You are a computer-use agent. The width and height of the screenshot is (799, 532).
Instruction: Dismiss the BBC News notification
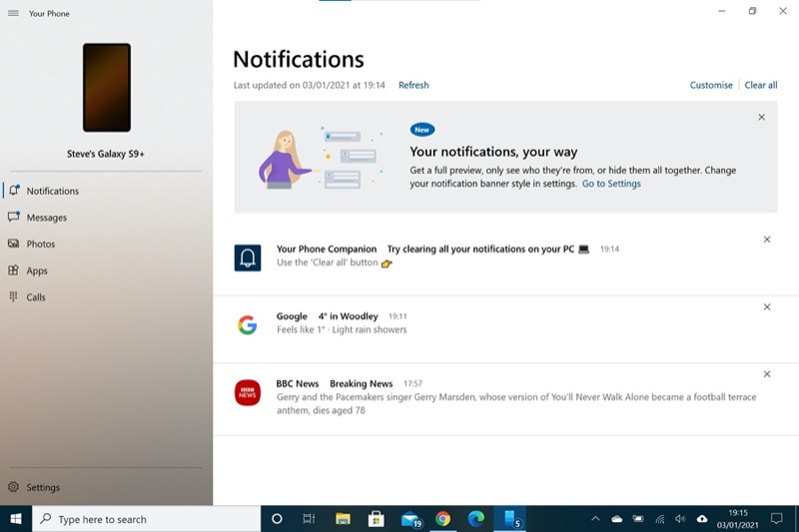pos(766,374)
